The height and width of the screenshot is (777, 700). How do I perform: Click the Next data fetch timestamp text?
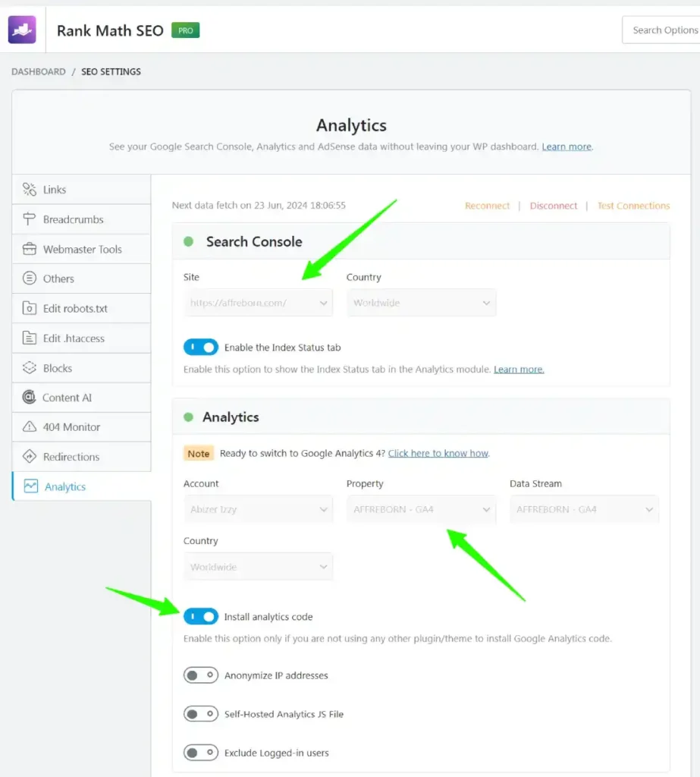[x=259, y=205]
